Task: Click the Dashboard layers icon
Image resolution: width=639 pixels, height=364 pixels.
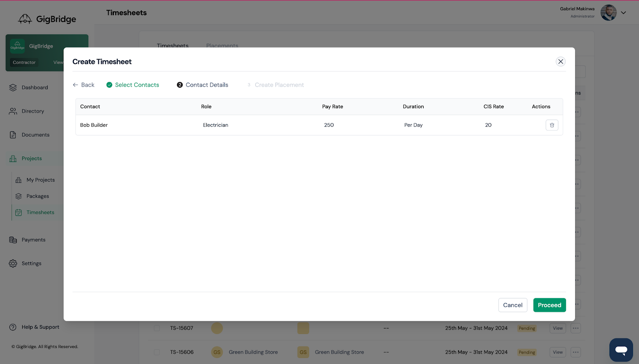Action: tap(13, 87)
